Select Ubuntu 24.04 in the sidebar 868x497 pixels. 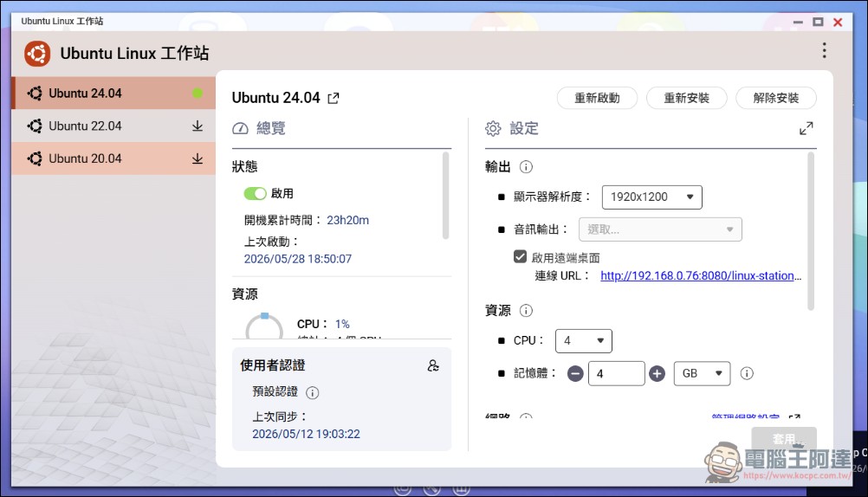click(x=113, y=93)
